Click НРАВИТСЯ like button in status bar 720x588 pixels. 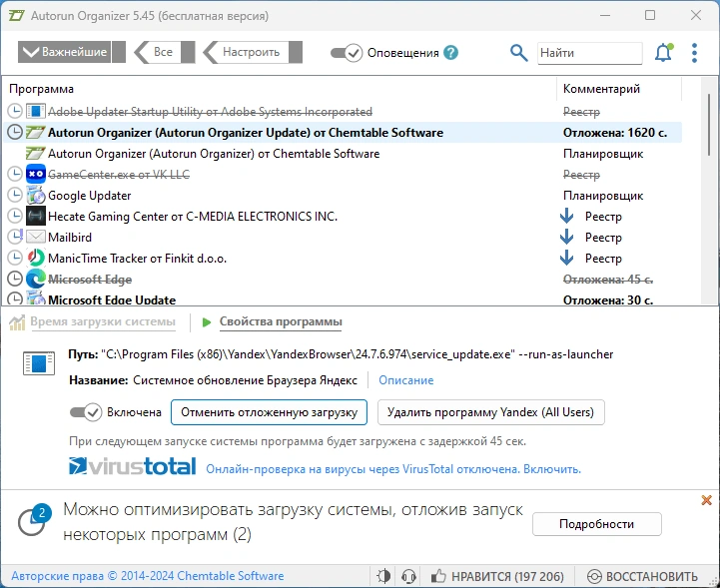coord(497,576)
